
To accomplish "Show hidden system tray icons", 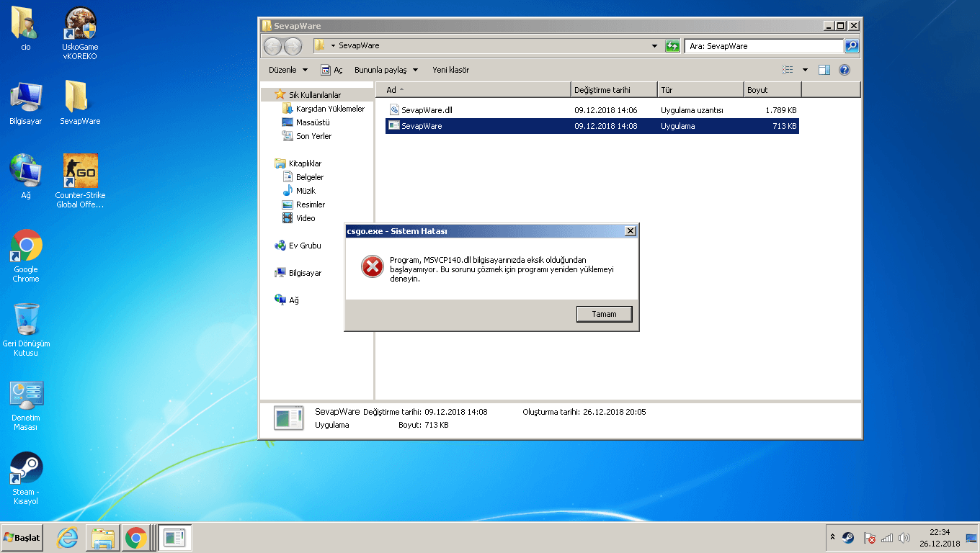I will point(833,538).
